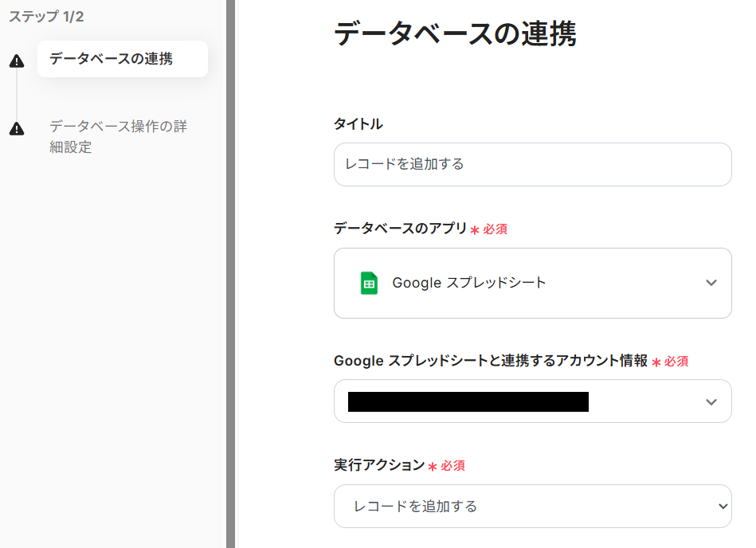Screen dimensions: 756x548
Task: Select the データベースの連携 step in sidebar
Action: point(111,59)
